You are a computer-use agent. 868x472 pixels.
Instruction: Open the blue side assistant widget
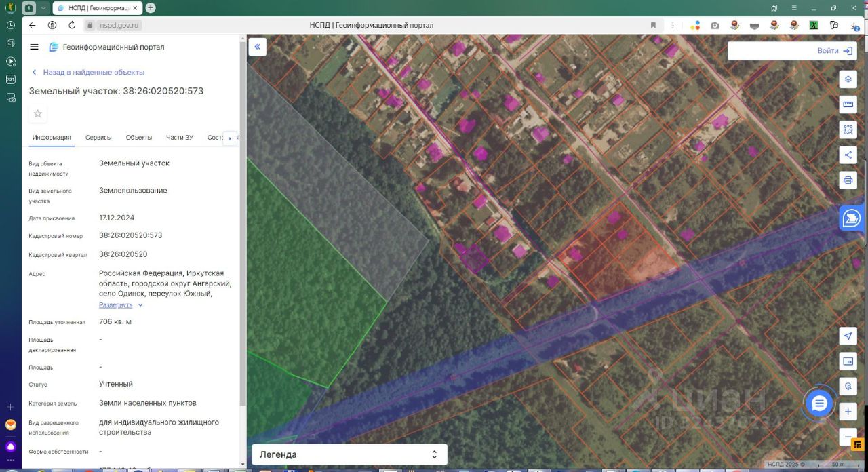tap(851, 218)
